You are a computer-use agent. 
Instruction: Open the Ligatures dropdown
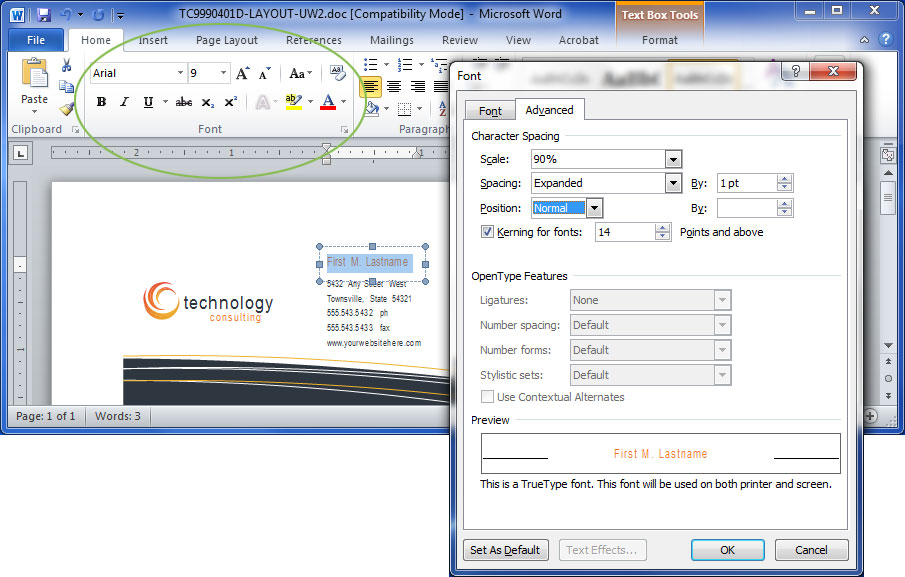tap(723, 300)
